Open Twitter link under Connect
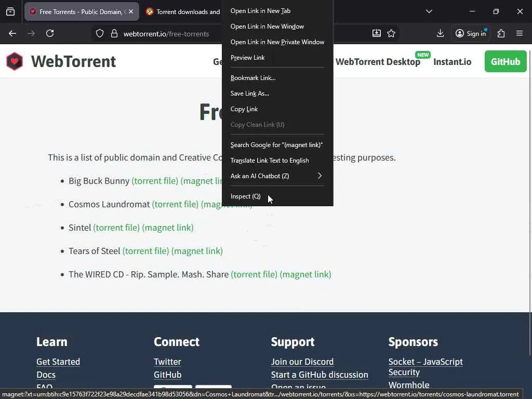Screen dimensions: 532x399 pos(167,362)
